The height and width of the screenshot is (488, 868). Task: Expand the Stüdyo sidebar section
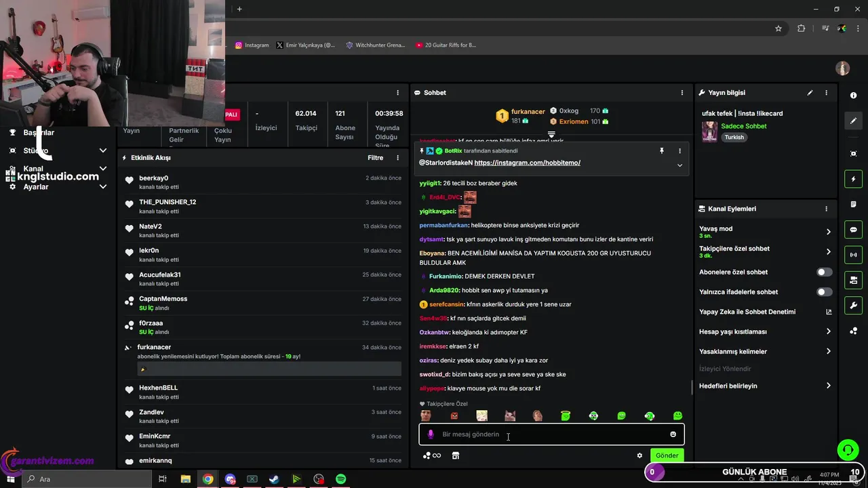click(x=103, y=150)
